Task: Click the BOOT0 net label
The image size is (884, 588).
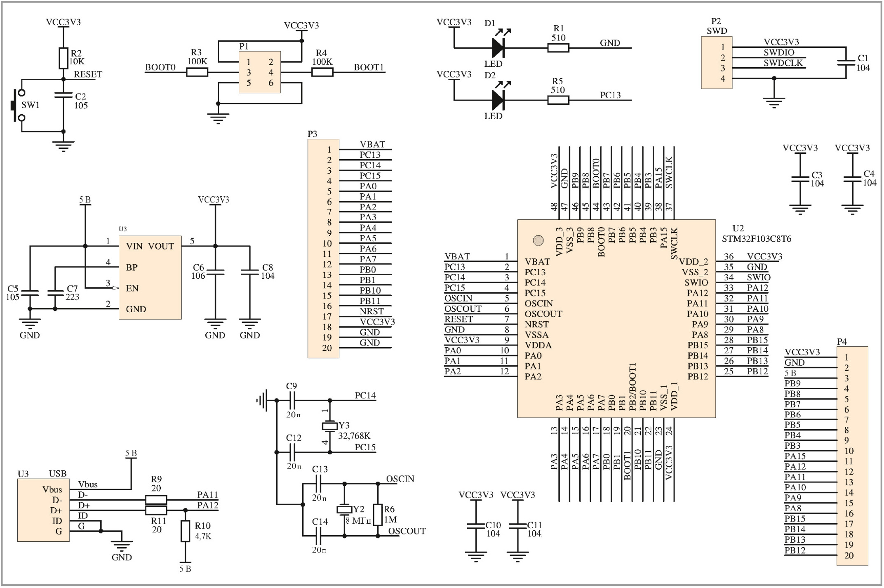Action: coord(160,68)
